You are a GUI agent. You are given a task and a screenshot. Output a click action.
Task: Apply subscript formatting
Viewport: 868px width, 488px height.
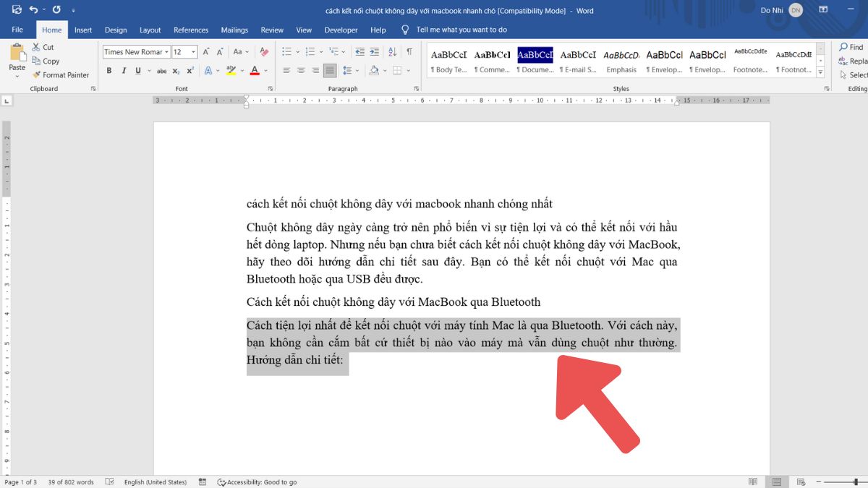coord(176,71)
